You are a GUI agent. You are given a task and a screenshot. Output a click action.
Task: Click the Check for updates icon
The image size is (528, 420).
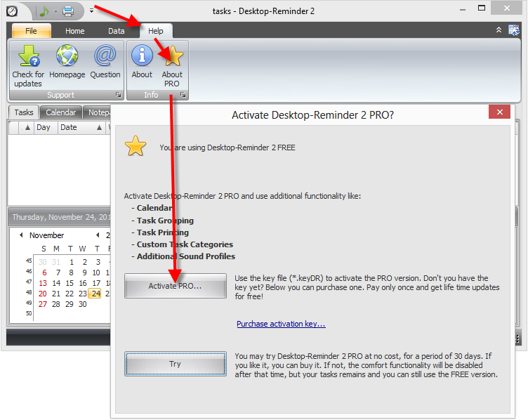[28, 56]
